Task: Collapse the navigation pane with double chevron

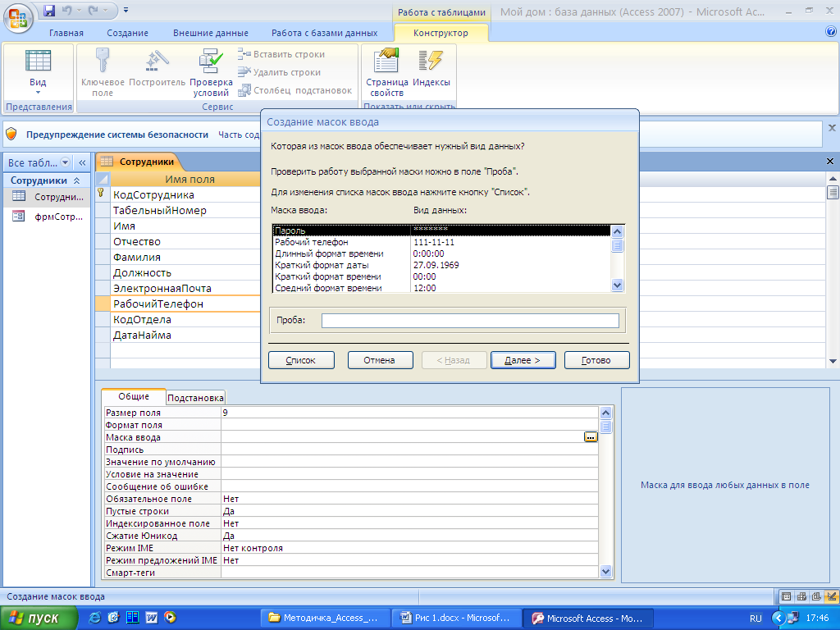Action: (82, 162)
